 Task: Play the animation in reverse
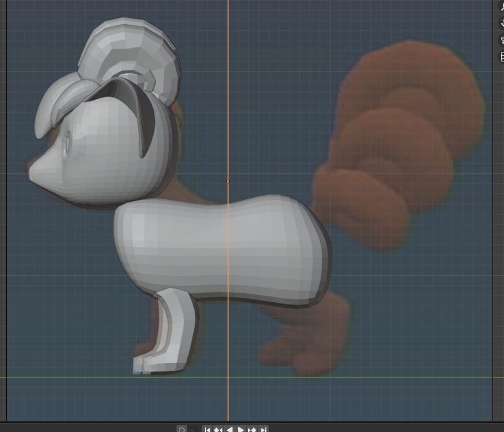[x=230, y=429]
